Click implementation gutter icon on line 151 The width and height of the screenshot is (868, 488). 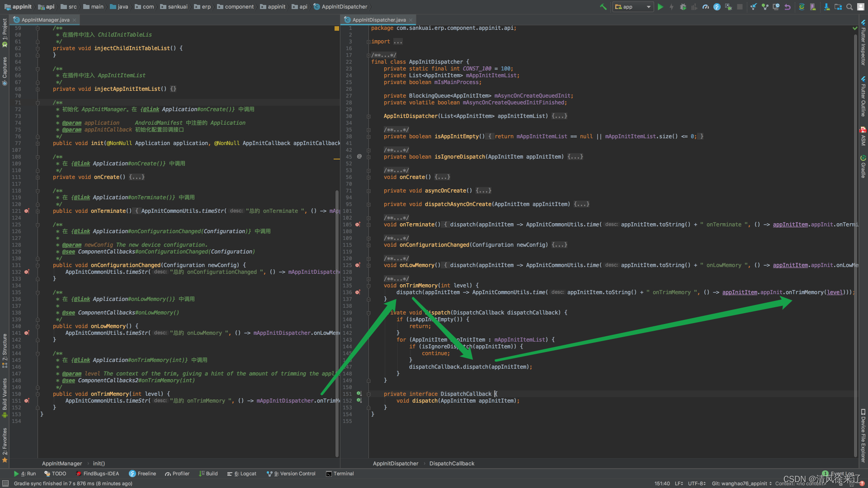359,394
